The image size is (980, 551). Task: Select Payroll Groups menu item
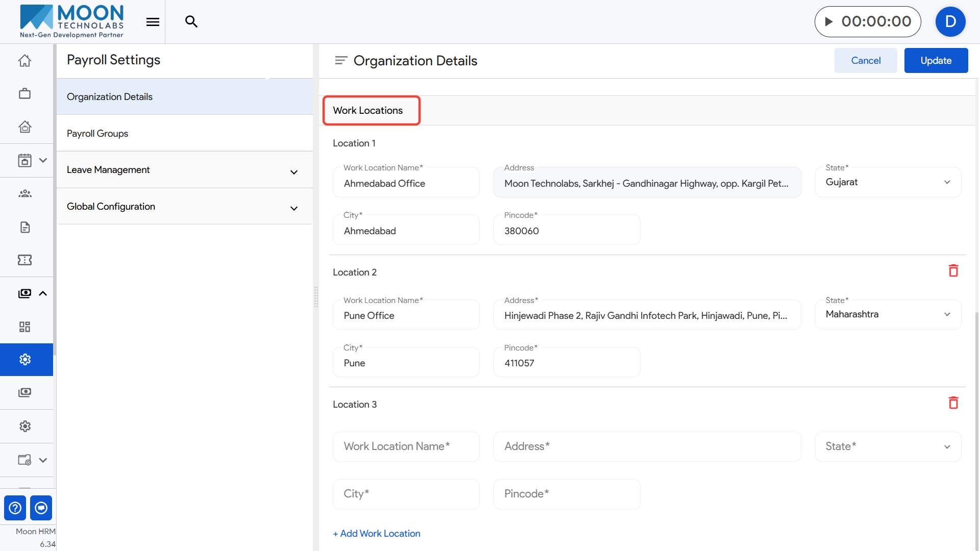coord(97,133)
